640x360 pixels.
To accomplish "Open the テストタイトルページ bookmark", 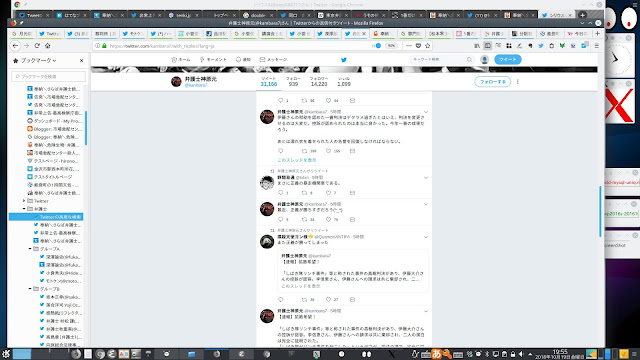I will click(50, 177).
